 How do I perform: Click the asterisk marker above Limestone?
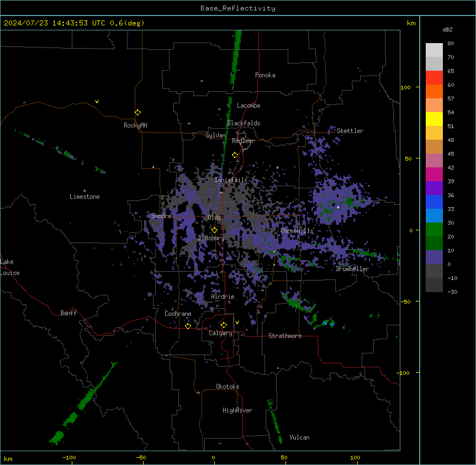coord(84,191)
